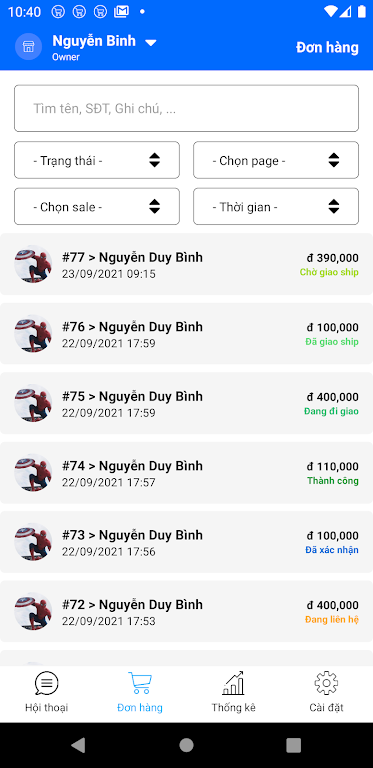Open the Chọn sale dropdown
The width and height of the screenshot is (373, 768).
pos(97,207)
